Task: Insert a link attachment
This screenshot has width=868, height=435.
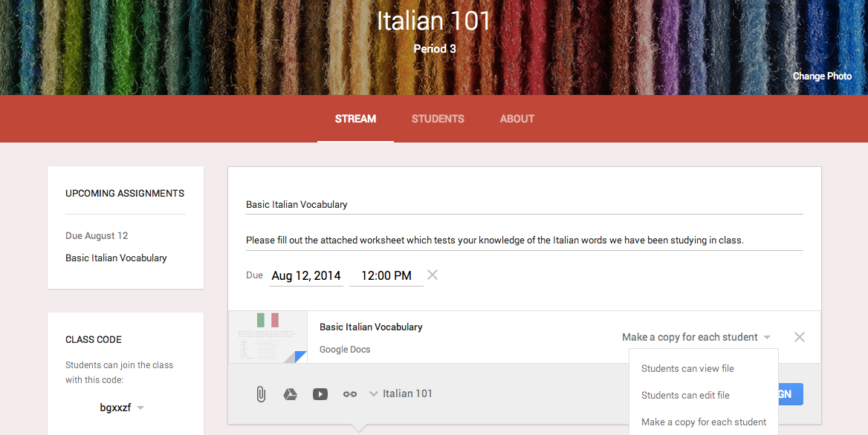Action: [x=350, y=394]
